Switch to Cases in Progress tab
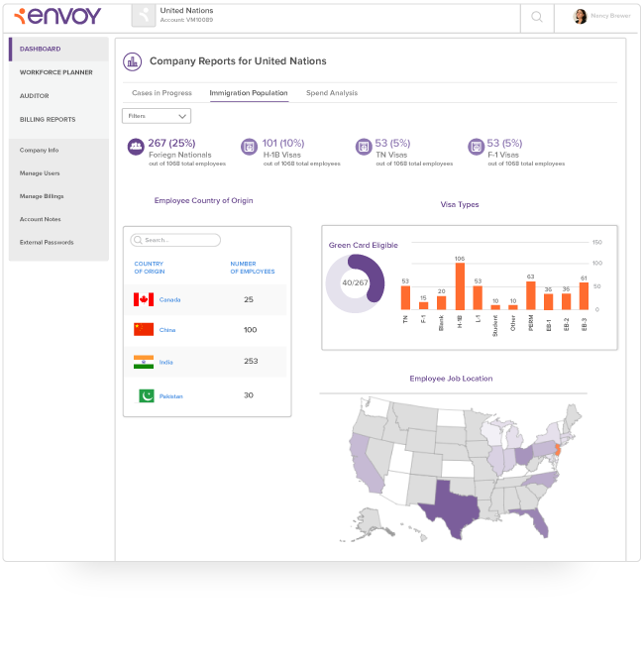Screen dimensions: 644x666 (x=161, y=93)
